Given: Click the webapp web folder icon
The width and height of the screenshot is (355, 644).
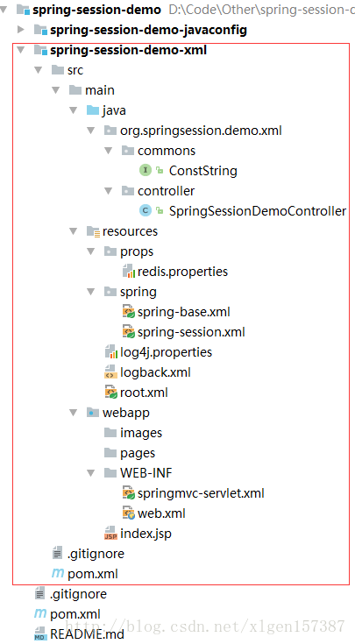Looking at the screenshot, I should click(93, 412).
